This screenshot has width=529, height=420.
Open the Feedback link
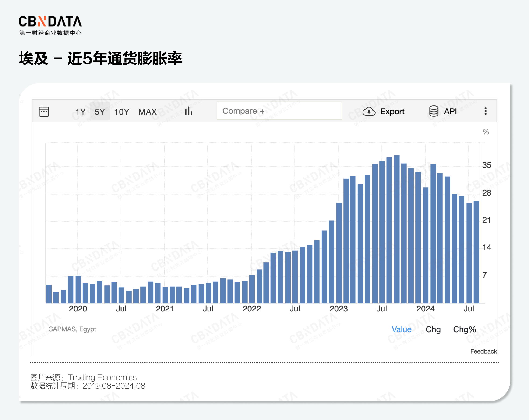point(483,351)
